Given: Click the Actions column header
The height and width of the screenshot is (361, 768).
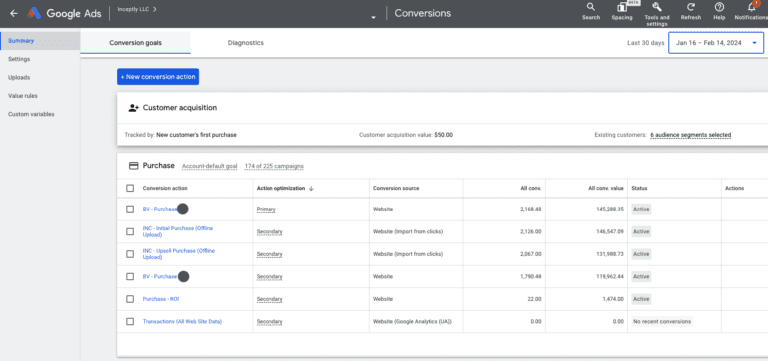Looking at the screenshot, I should click(734, 189).
